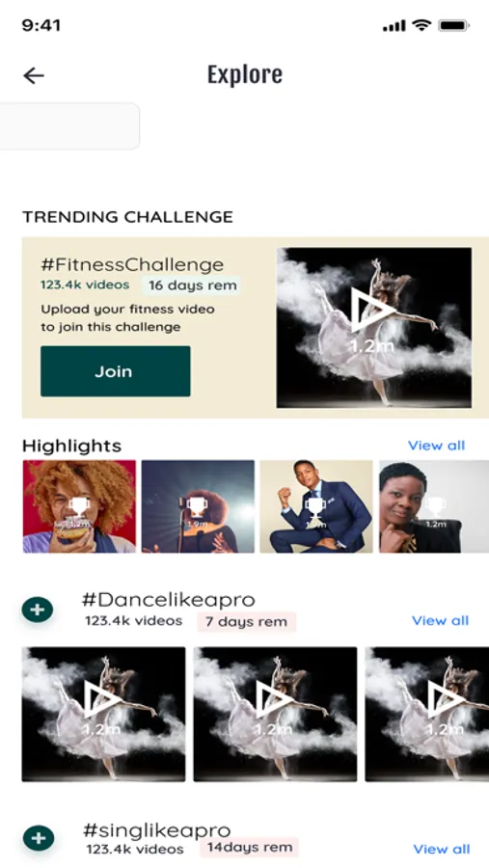Open the #singlikeapro hashtag title
Screen dimensions: 489x868
pyautogui.click(x=156, y=830)
